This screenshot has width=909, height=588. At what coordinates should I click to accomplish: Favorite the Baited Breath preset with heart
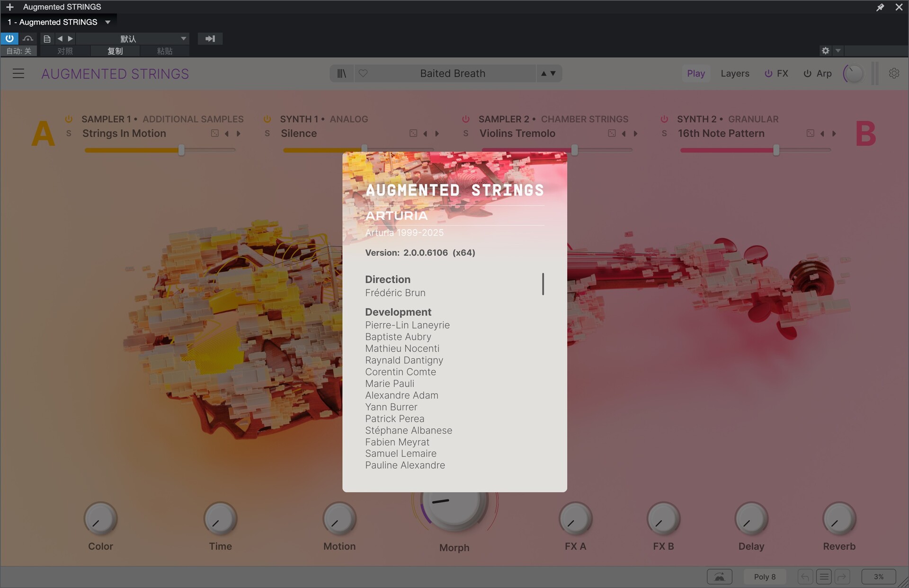tap(363, 73)
